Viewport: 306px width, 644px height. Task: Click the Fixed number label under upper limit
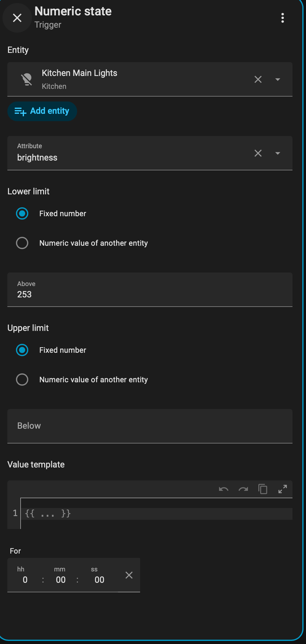pyautogui.click(x=63, y=350)
